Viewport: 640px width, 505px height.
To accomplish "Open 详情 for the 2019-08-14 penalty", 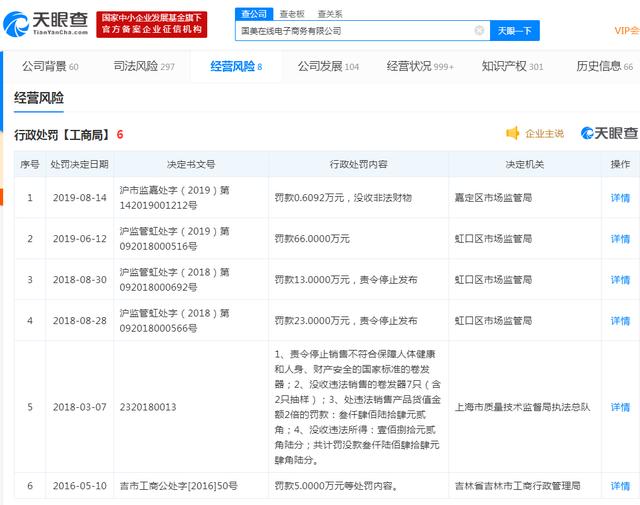I will tap(620, 198).
